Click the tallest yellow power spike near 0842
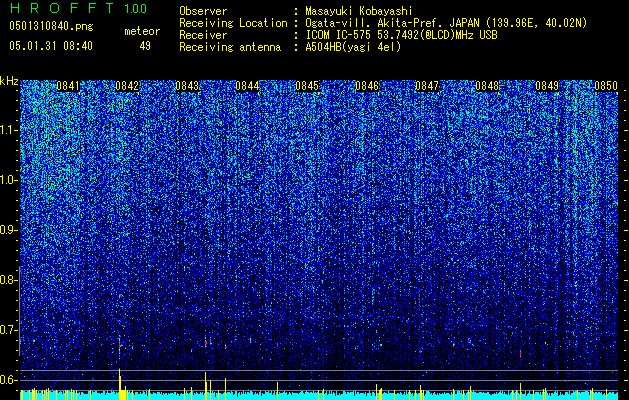The width and height of the screenshot is (629, 400). click(120, 384)
